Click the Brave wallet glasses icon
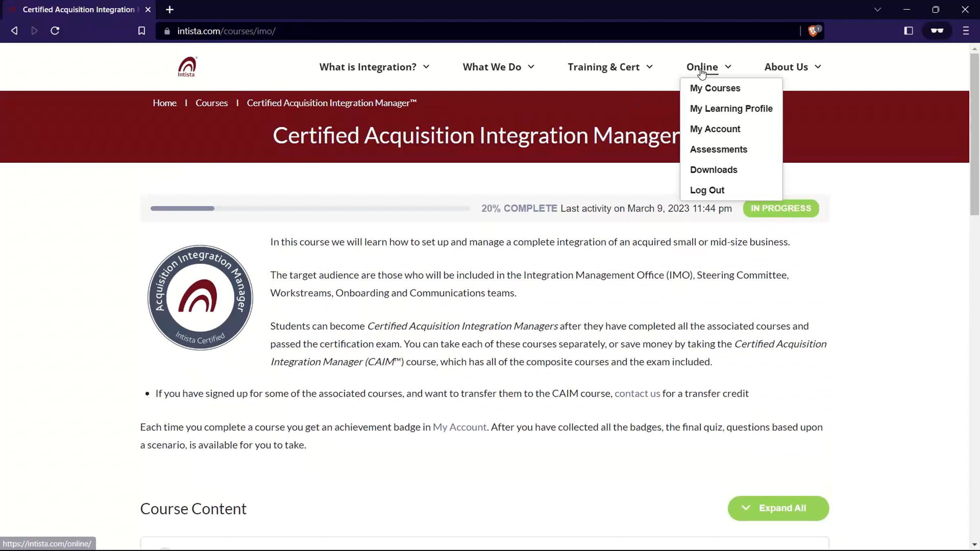 937,31
